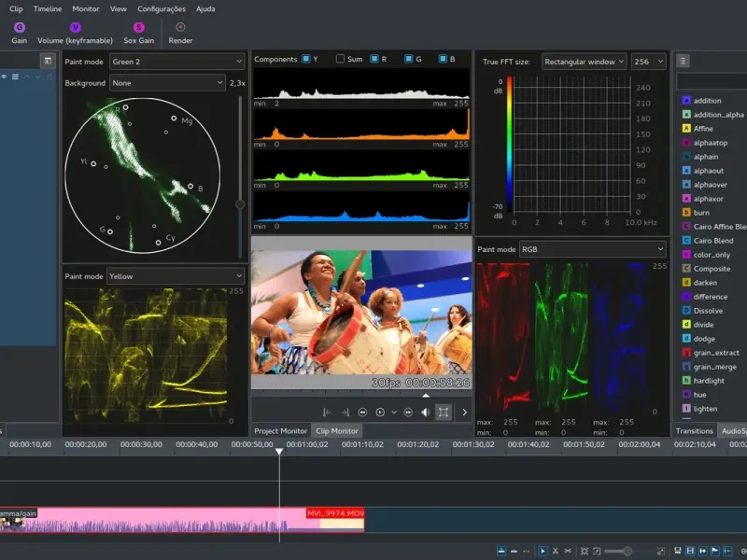Screen dimensions: 747x560
Task: Enable the Sum checkbox
Action: [x=341, y=59]
